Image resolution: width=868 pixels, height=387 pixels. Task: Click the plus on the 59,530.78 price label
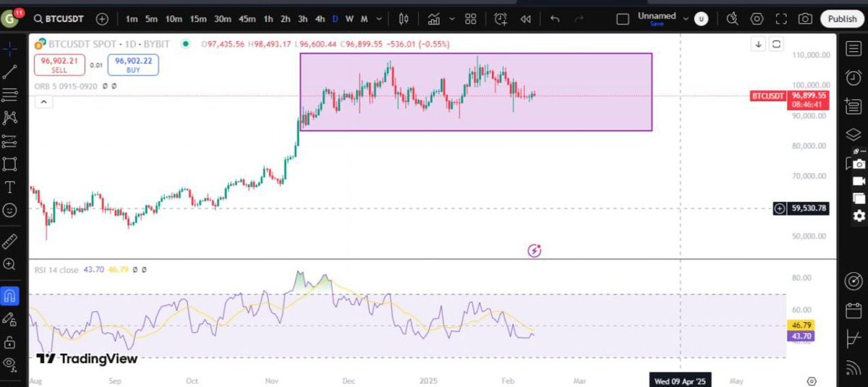tap(780, 208)
